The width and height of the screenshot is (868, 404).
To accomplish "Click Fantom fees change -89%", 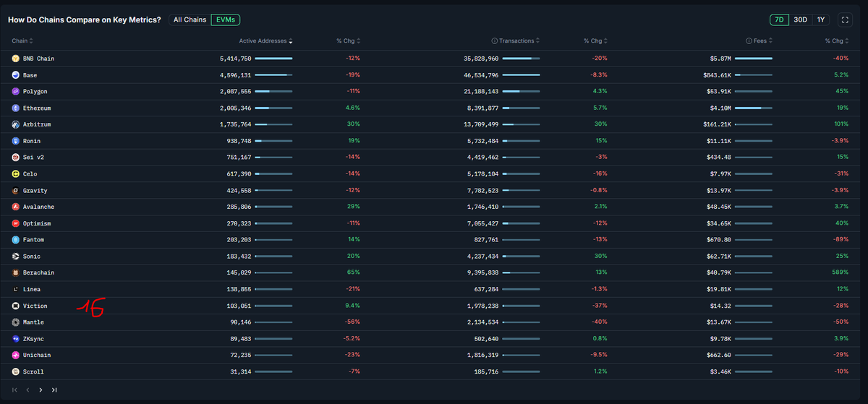I will click(x=841, y=240).
